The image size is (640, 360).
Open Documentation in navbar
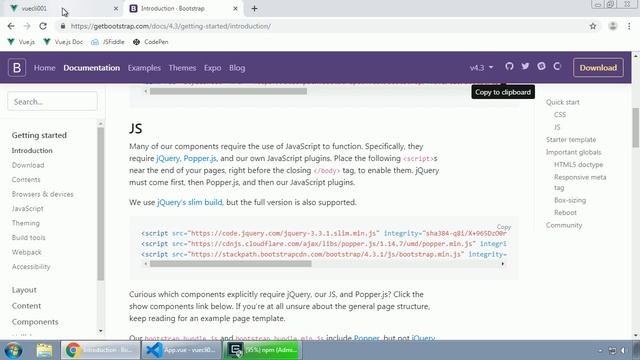click(x=91, y=68)
